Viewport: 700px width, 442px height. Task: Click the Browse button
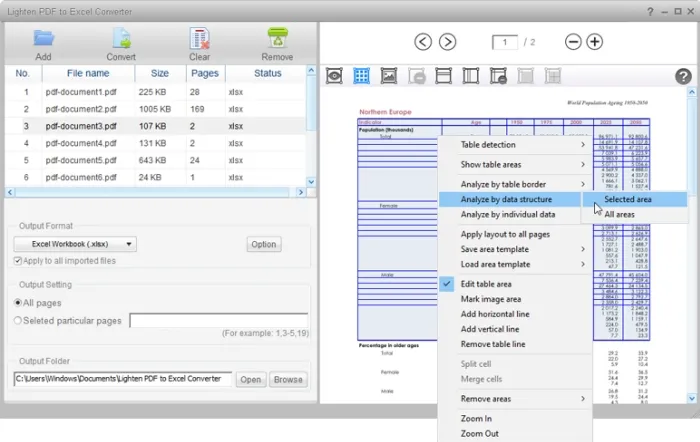(x=288, y=379)
